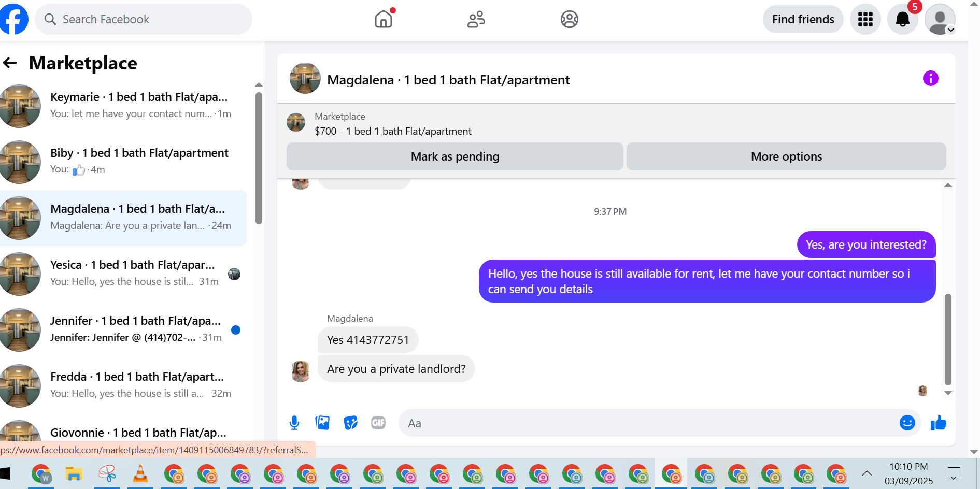Click the listing thumbnail next to $700 listing
The image size is (980, 489).
pos(296,122)
